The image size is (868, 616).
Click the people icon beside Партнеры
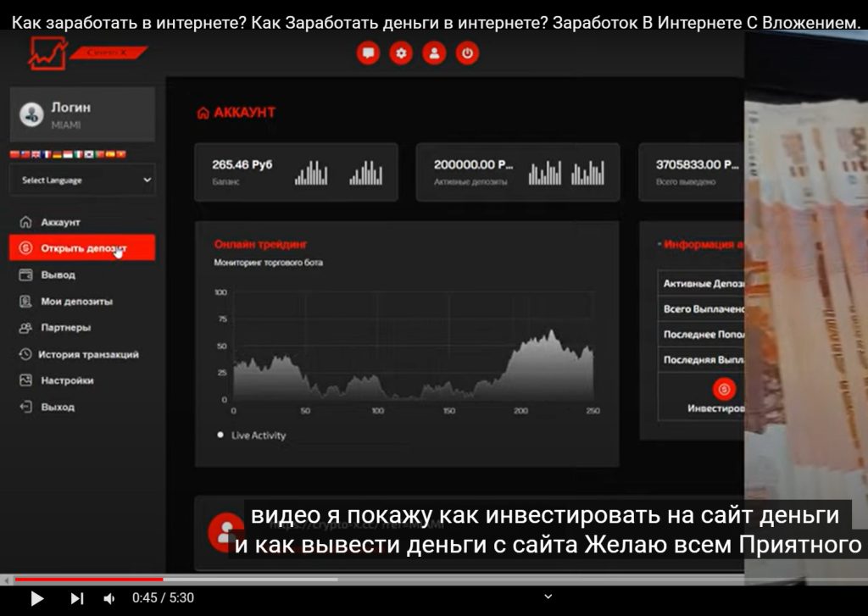25,328
